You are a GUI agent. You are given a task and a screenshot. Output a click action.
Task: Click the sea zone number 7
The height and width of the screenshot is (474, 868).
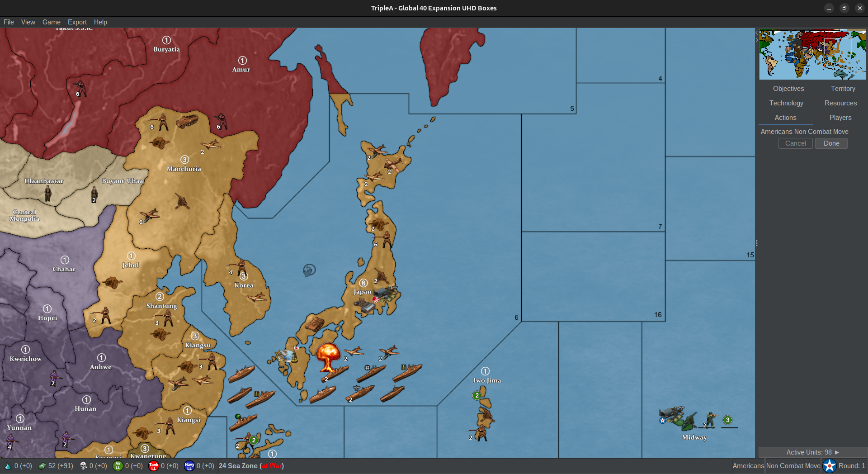tap(660, 226)
